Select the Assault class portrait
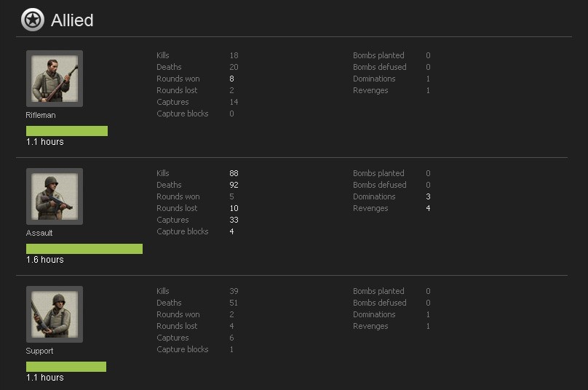 click(55, 196)
